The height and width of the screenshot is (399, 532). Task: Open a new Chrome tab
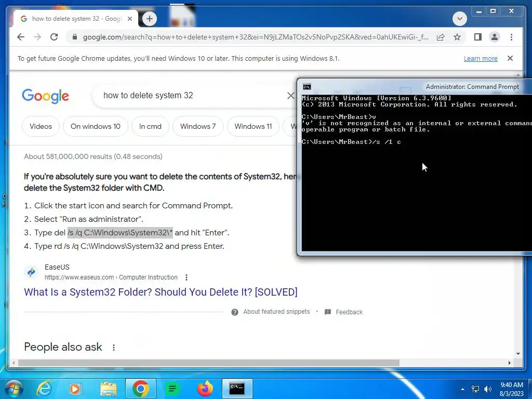click(x=150, y=19)
